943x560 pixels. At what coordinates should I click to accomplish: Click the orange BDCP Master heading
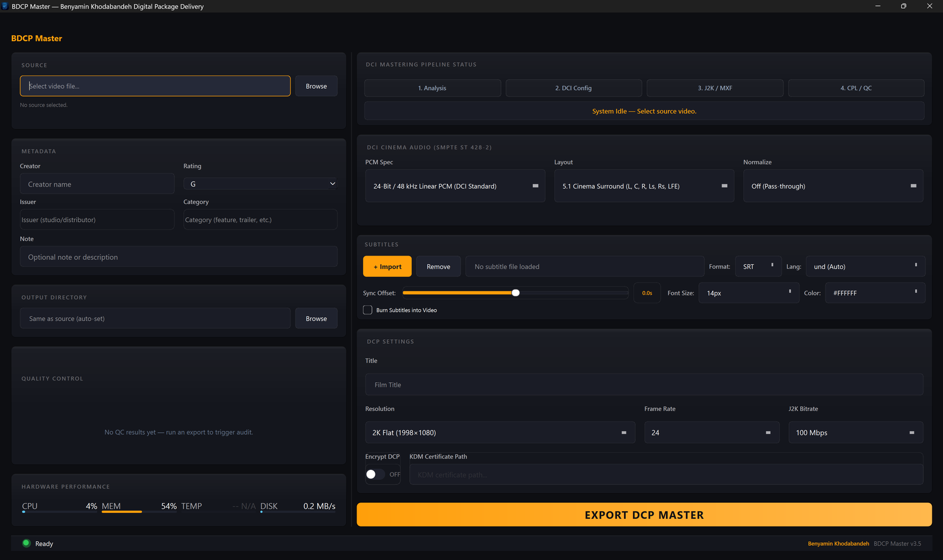click(37, 38)
